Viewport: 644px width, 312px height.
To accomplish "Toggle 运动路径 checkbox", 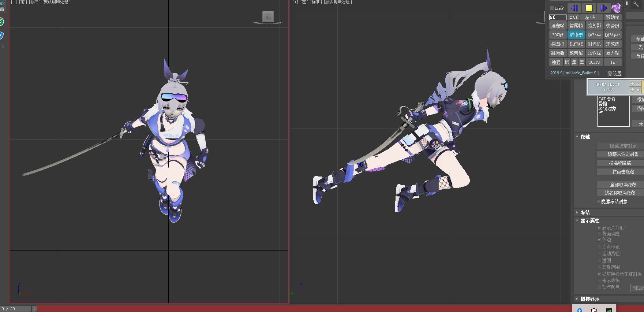I will click(x=599, y=253).
